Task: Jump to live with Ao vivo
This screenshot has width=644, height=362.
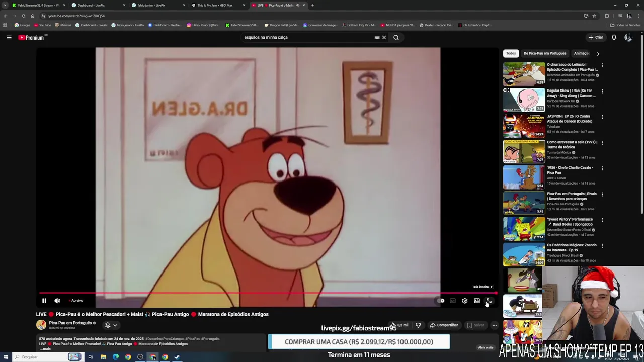Action: [x=76, y=301]
